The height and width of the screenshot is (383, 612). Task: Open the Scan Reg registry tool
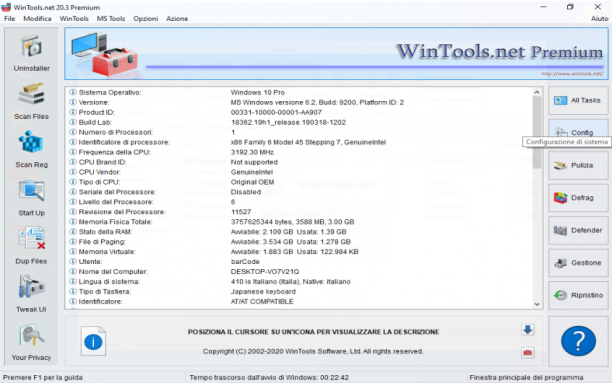[x=32, y=150]
